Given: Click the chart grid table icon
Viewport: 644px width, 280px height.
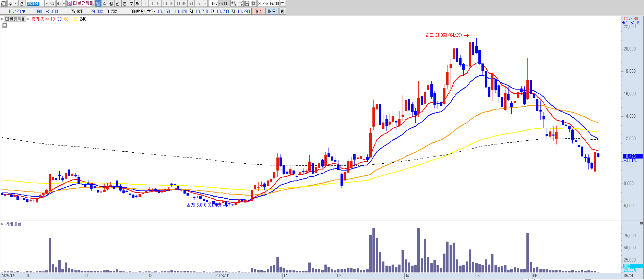Looking at the screenshot, I should pos(4,25).
